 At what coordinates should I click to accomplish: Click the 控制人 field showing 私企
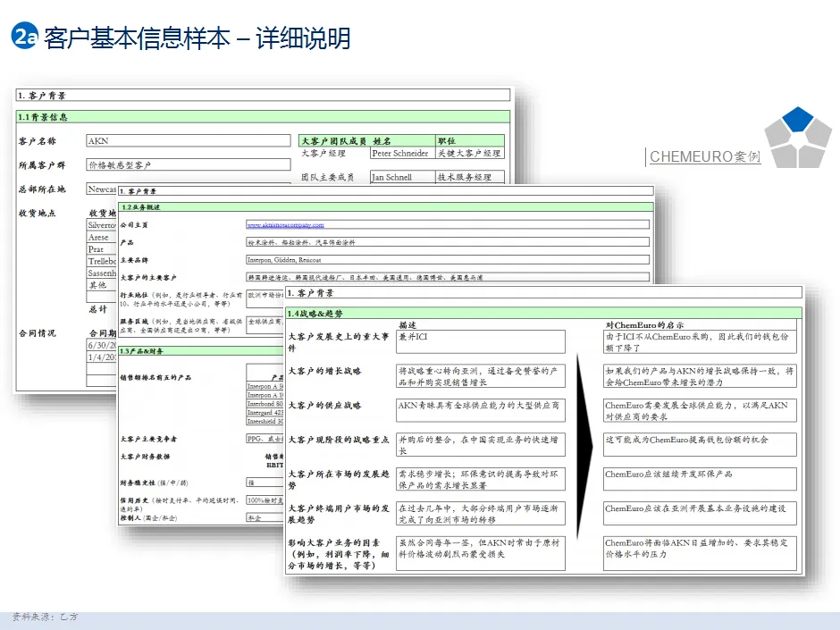tap(265, 518)
